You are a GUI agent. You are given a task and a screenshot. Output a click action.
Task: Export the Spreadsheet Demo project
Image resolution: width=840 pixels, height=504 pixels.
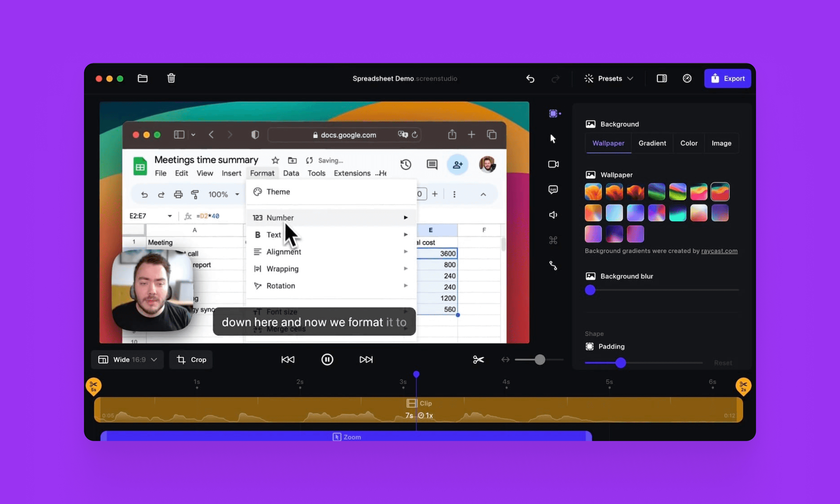[727, 79]
